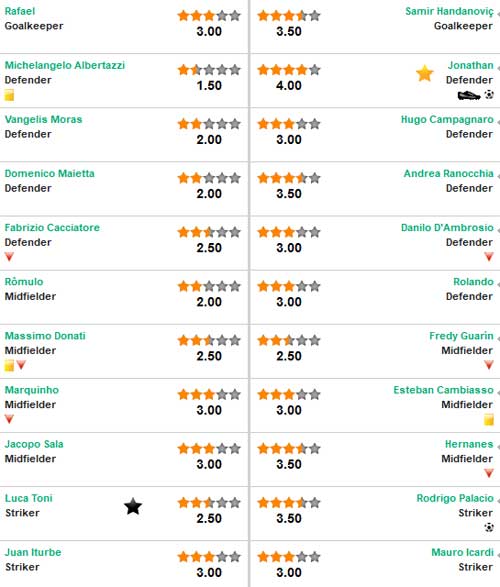
Task: Click the substitution arrow under Fabrizio Cacciatore
Action: (9, 256)
